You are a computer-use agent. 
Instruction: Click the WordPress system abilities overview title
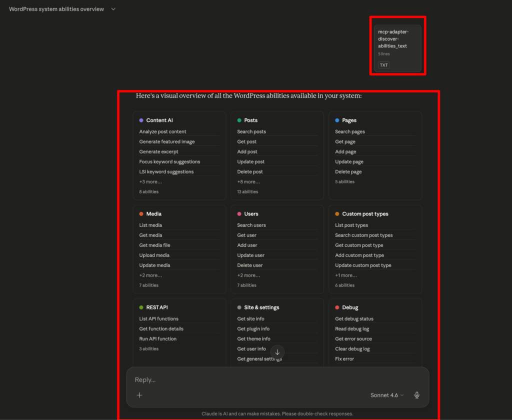[x=56, y=9]
